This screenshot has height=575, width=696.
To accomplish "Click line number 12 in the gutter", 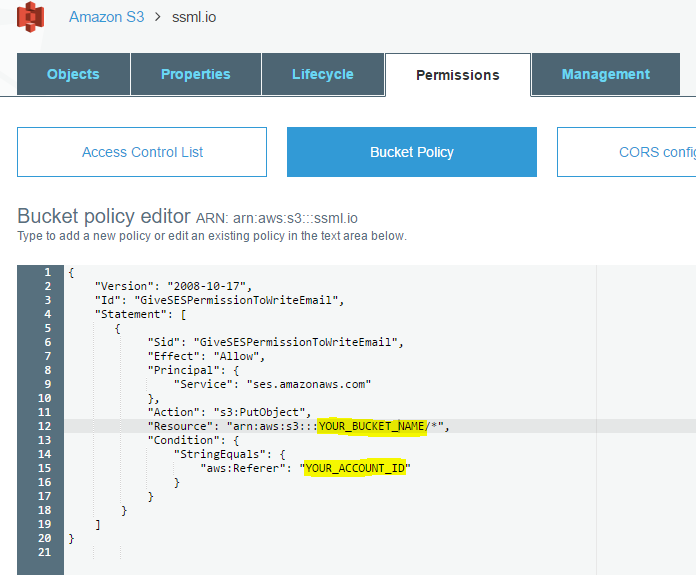I will (x=44, y=426).
